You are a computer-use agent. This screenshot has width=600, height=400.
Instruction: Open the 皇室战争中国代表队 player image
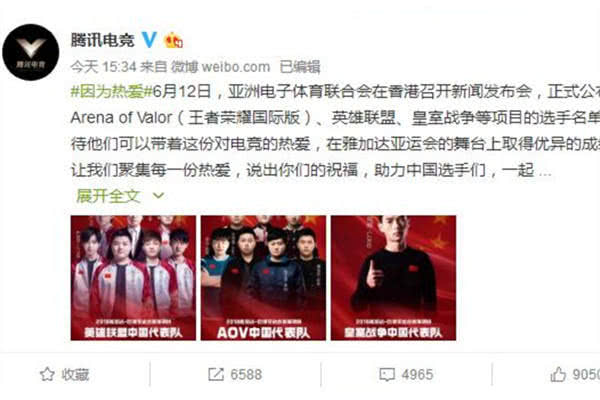393,278
